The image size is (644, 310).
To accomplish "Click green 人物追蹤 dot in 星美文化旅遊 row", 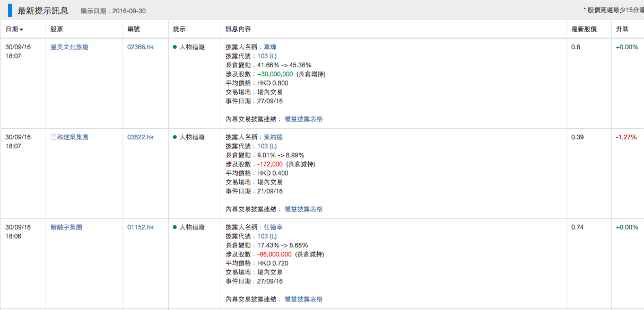I will pyautogui.click(x=175, y=47).
